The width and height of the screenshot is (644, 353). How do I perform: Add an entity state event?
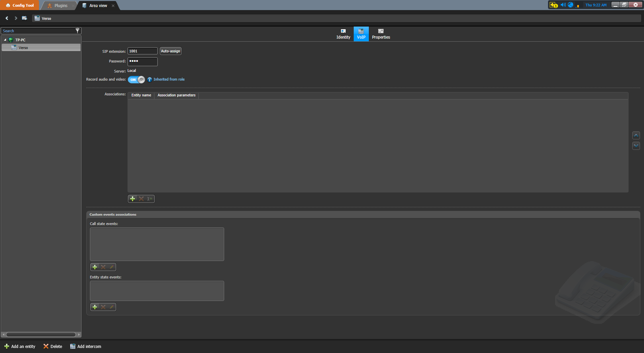pos(95,307)
